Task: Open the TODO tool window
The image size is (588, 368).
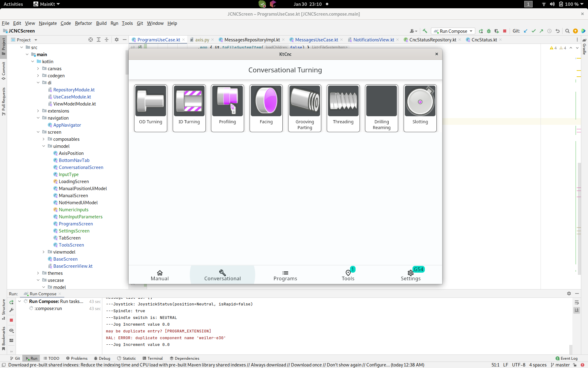Action: (x=51, y=358)
